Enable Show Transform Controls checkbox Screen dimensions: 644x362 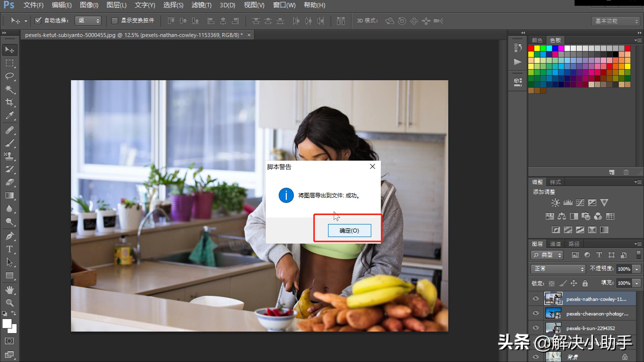pyautogui.click(x=114, y=21)
